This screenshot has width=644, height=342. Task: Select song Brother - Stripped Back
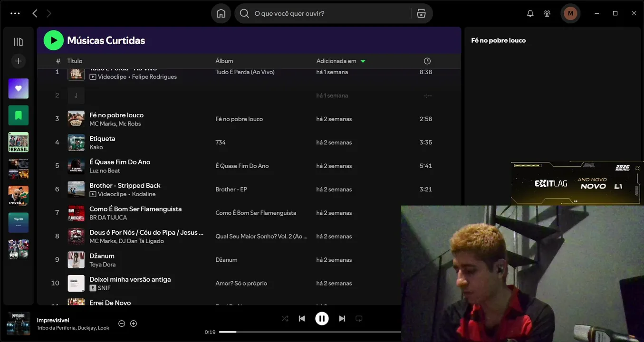(x=125, y=185)
